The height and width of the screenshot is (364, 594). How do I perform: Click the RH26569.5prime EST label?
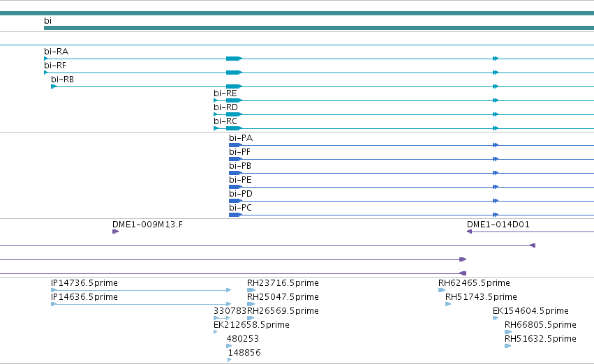coord(283,312)
